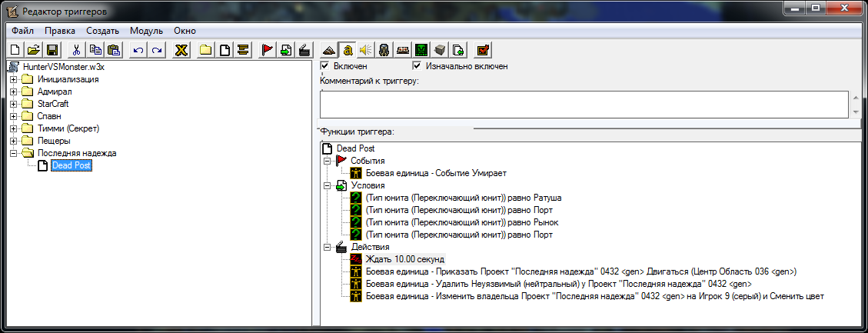Click the New map toolbar icon
The image size is (868, 333).
[15, 51]
